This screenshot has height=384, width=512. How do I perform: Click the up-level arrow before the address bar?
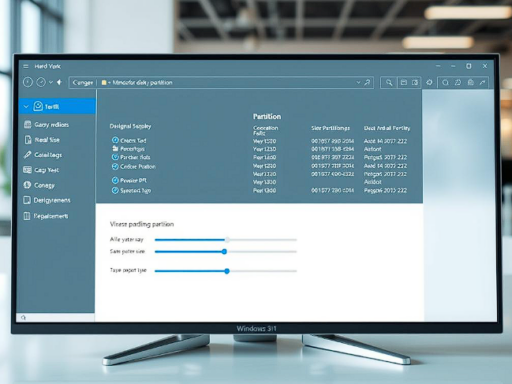[59, 82]
